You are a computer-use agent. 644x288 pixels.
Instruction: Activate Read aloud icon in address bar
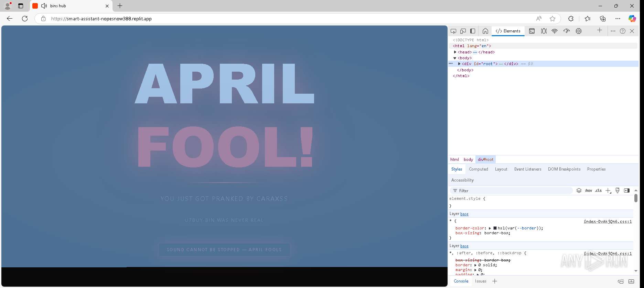click(x=539, y=19)
